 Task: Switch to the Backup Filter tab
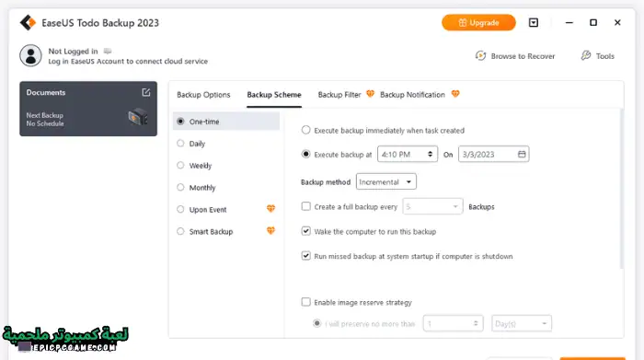pyautogui.click(x=339, y=95)
